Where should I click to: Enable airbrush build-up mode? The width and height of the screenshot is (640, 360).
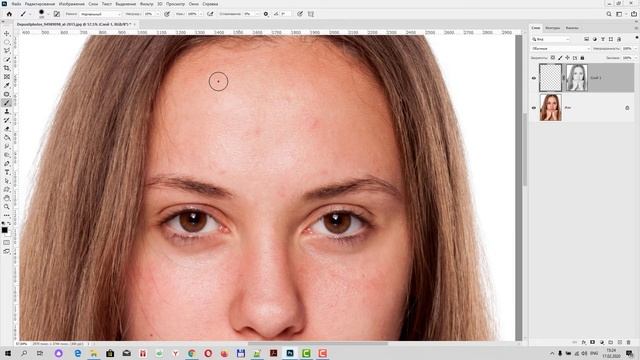click(210, 14)
